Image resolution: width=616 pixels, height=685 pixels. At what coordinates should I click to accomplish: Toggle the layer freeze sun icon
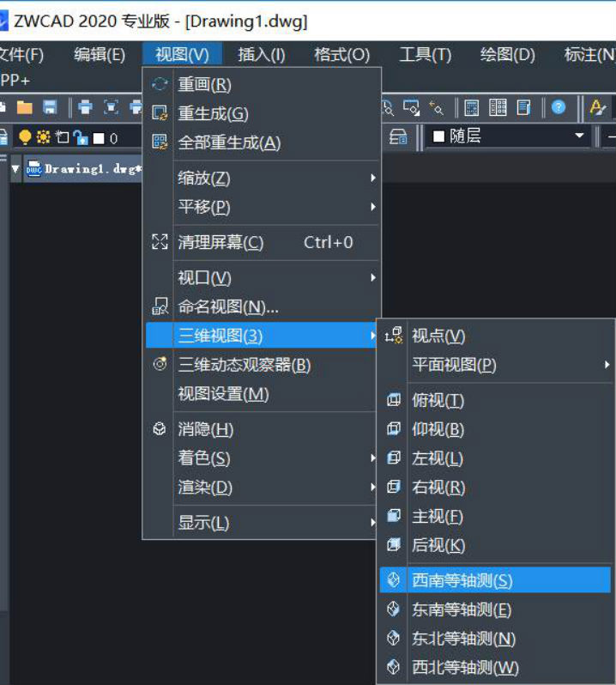pos(43,137)
